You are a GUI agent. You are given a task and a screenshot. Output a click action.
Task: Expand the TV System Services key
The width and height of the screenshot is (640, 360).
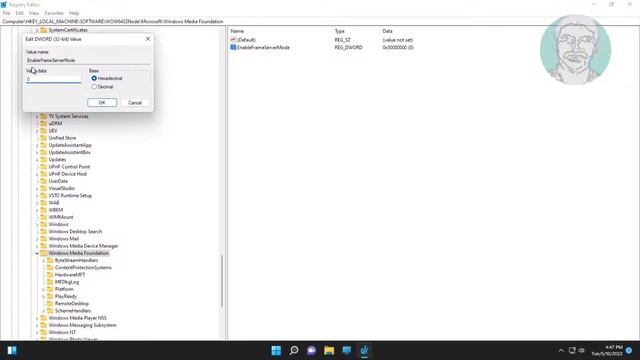coord(37,116)
